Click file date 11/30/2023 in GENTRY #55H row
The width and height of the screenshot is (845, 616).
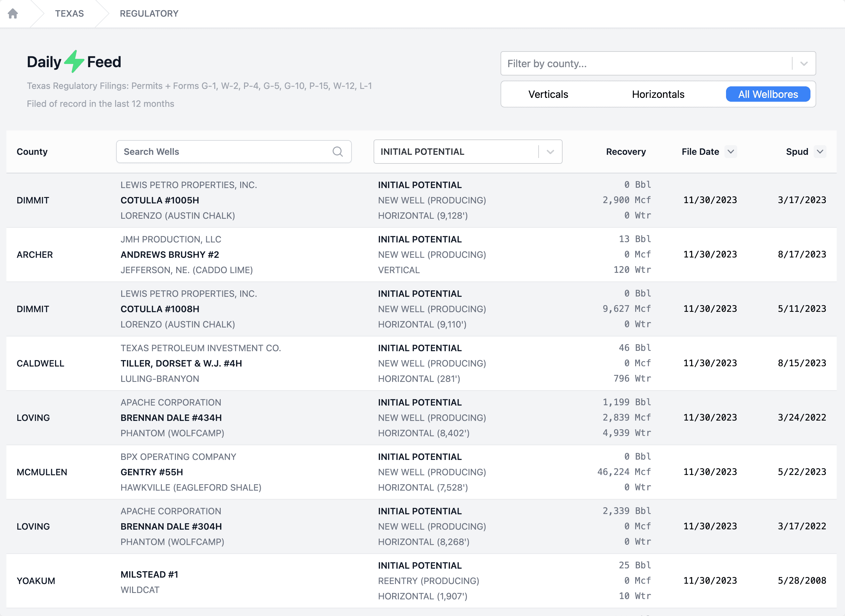pos(710,472)
